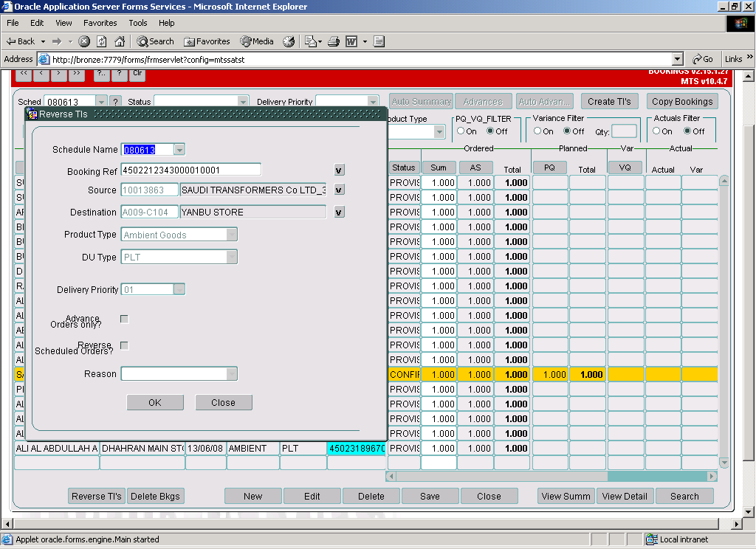This screenshot has height=549, width=756.
Task: Open the History toolbar icon
Action: click(289, 41)
